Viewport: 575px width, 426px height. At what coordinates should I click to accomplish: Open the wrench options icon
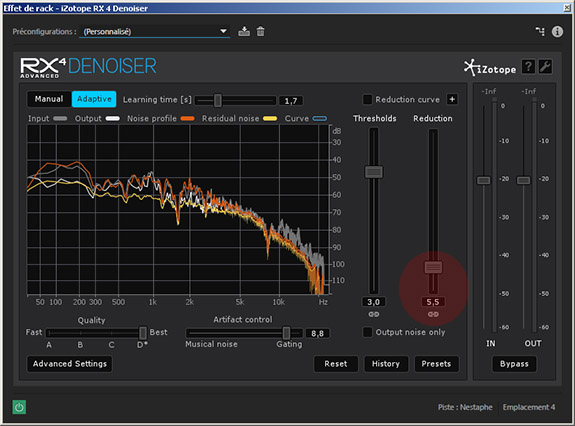point(545,67)
